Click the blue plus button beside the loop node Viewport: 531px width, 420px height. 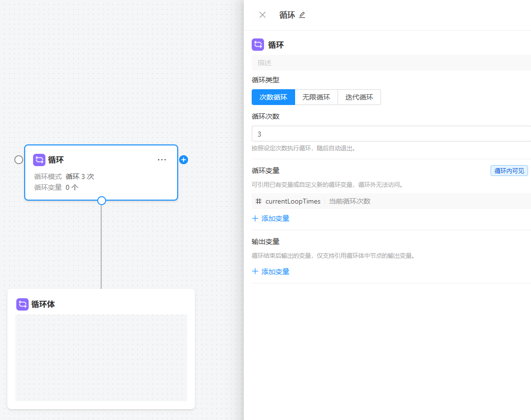(184, 160)
